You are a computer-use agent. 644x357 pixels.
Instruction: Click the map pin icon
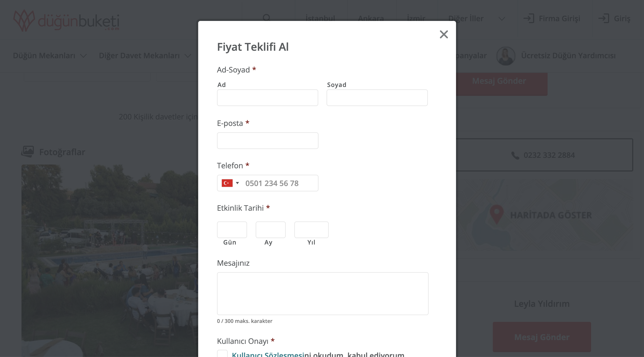496,214
